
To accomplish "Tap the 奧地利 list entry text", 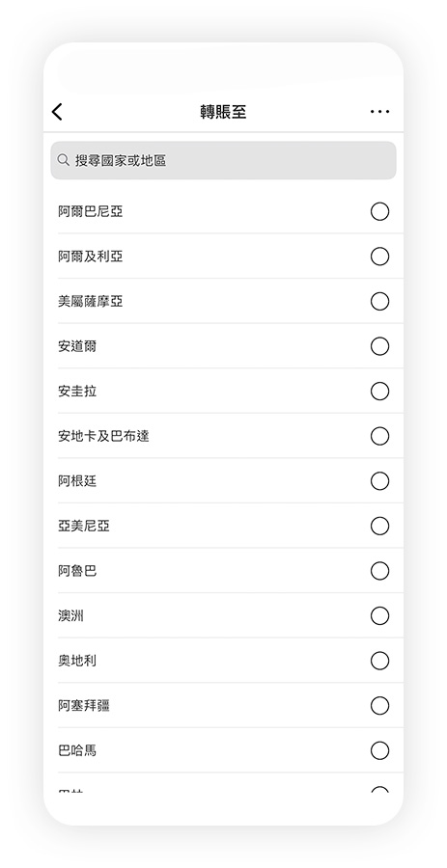I will [x=77, y=661].
